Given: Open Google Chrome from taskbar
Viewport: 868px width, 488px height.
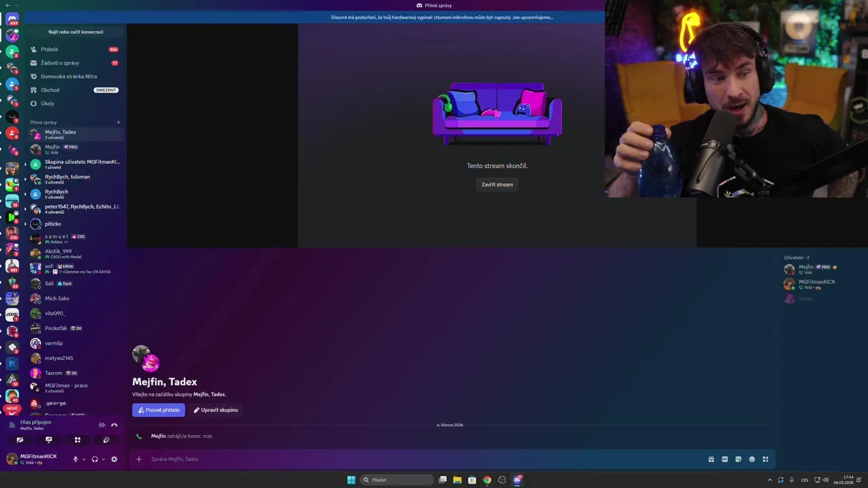Looking at the screenshot, I should point(487,480).
